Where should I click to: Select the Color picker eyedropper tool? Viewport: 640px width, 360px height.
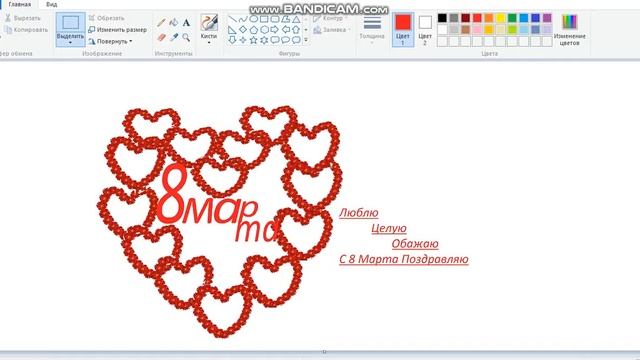coord(174,38)
